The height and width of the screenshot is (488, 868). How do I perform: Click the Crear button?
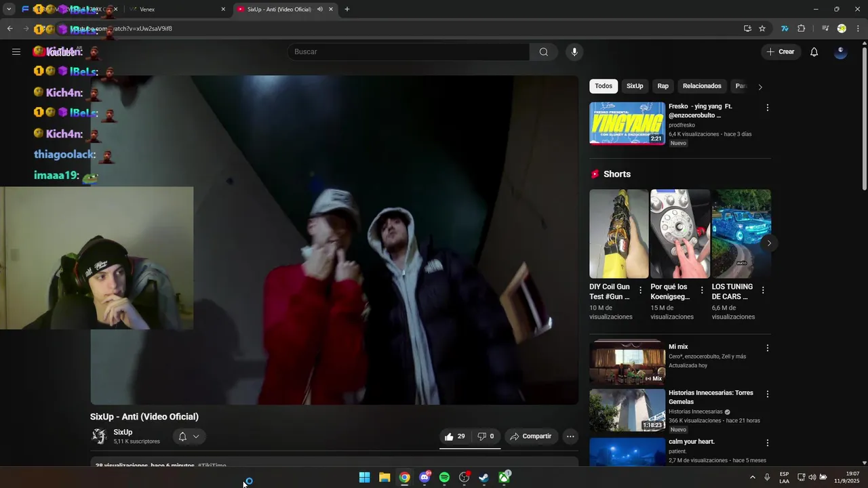781,52
